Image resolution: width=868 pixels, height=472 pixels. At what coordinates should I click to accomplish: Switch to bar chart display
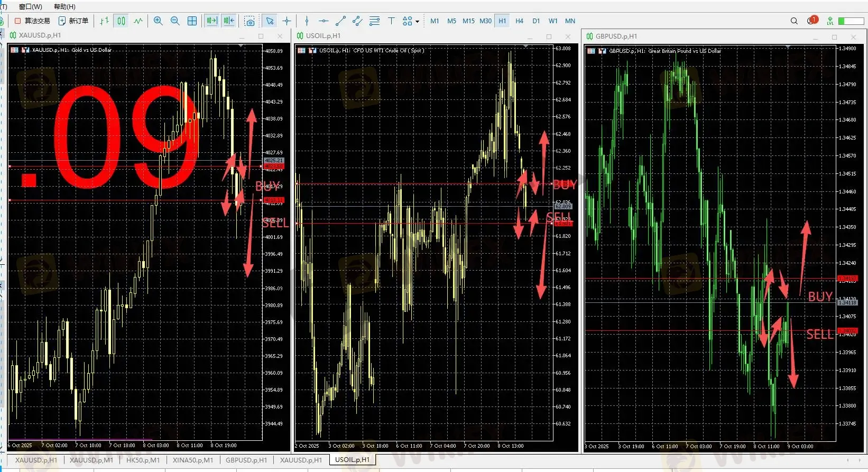point(104,21)
